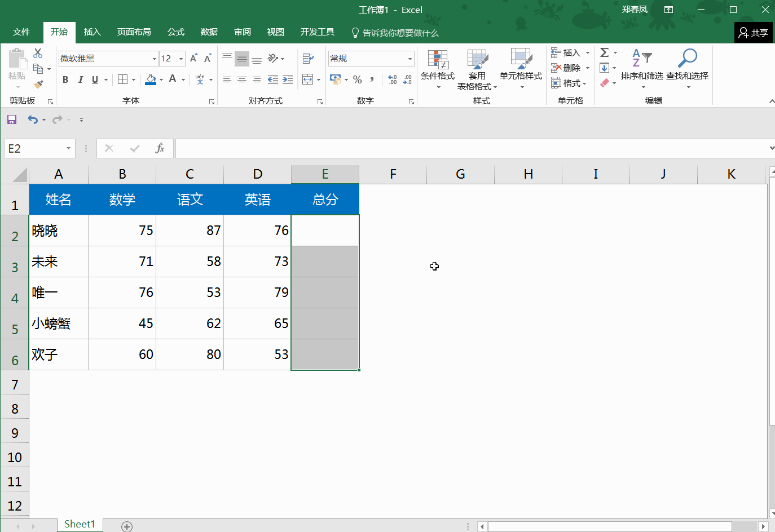Screen dimensions: 775x532
Task: Click the Orientation text rotation icon
Action: [x=273, y=59]
